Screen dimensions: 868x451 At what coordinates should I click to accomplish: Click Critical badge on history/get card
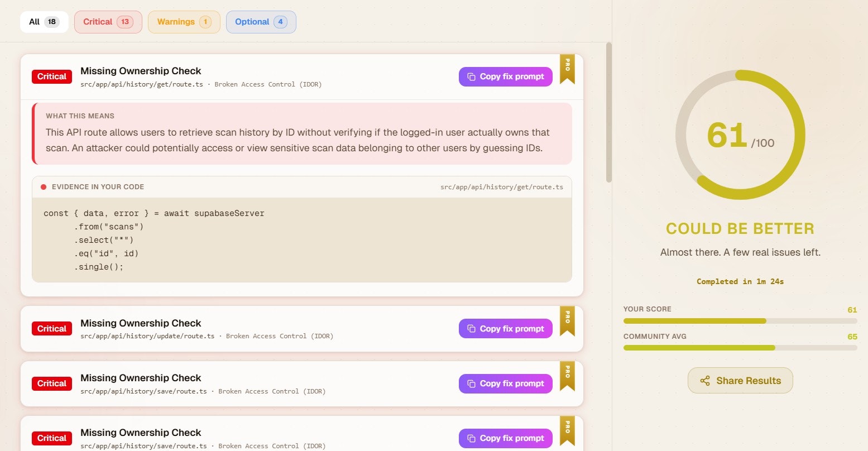pyautogui.click(x=52, y=76)
